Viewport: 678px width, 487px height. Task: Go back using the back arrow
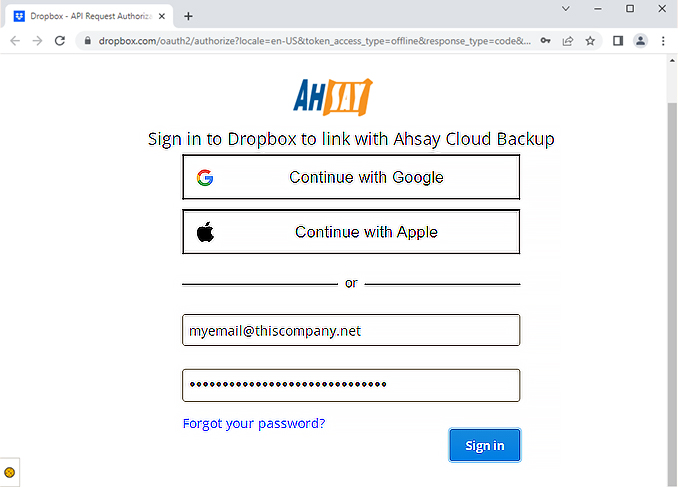click(x=14, y=41)
